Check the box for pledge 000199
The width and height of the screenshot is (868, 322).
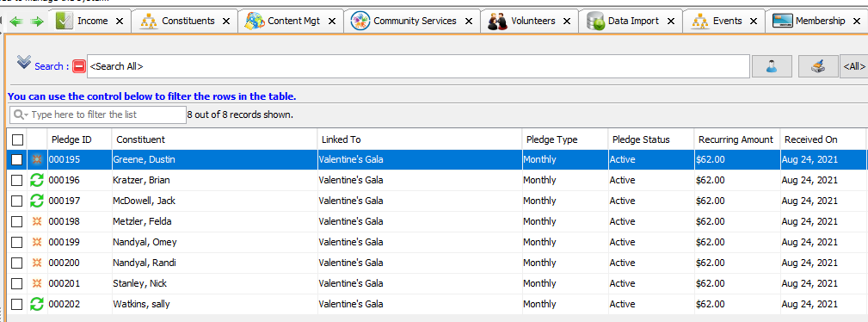point(17,242)
